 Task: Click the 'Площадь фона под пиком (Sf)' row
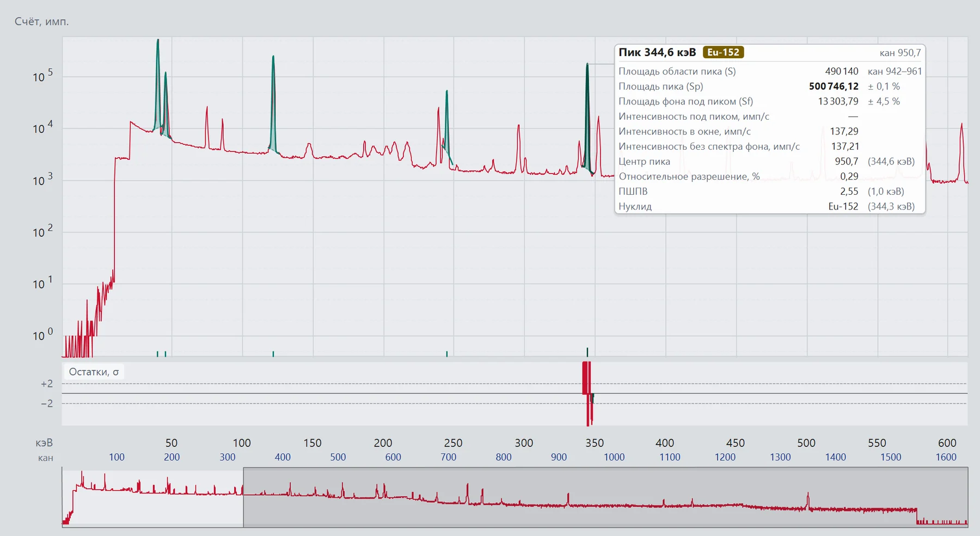coord(770,101)
